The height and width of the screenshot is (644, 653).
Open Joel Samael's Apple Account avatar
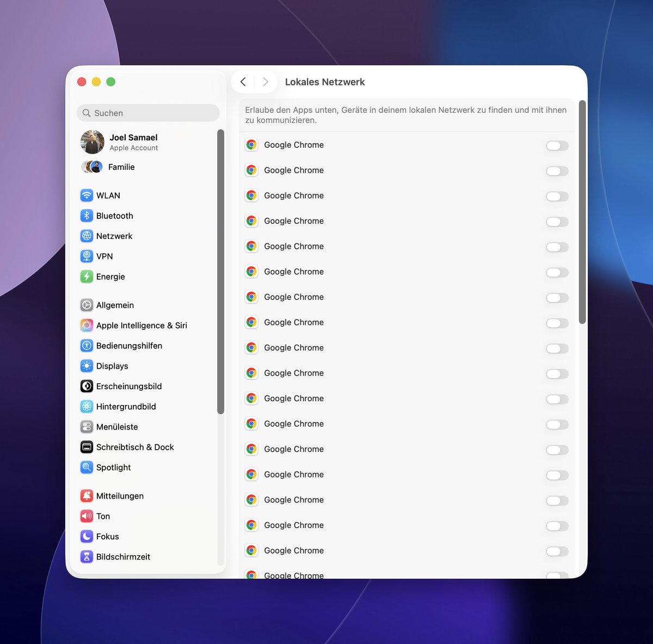(93, 142)
